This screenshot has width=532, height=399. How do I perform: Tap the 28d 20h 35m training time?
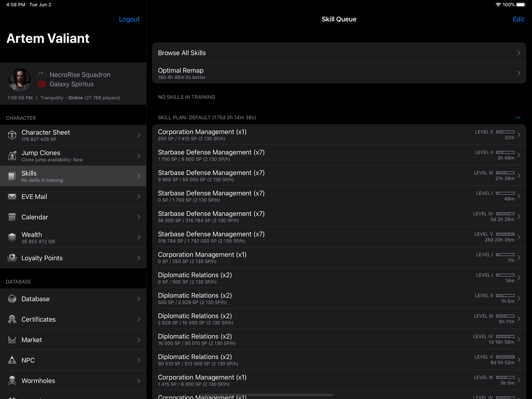click(x=499, y=240)
